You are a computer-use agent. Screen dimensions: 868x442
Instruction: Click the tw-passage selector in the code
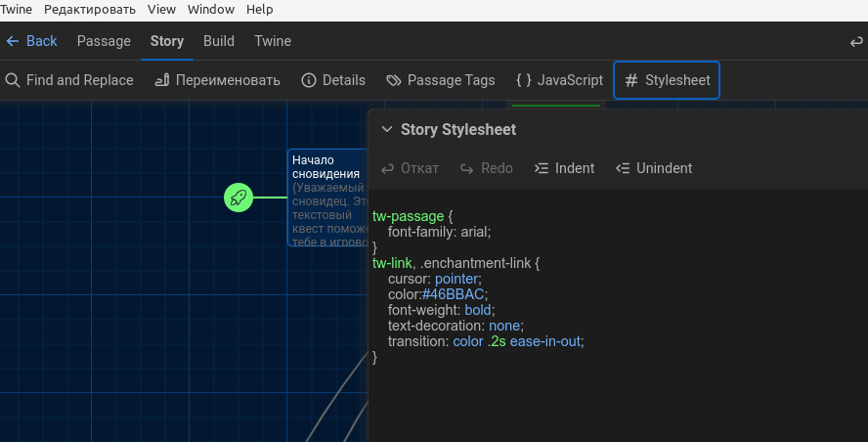(408, 216)
